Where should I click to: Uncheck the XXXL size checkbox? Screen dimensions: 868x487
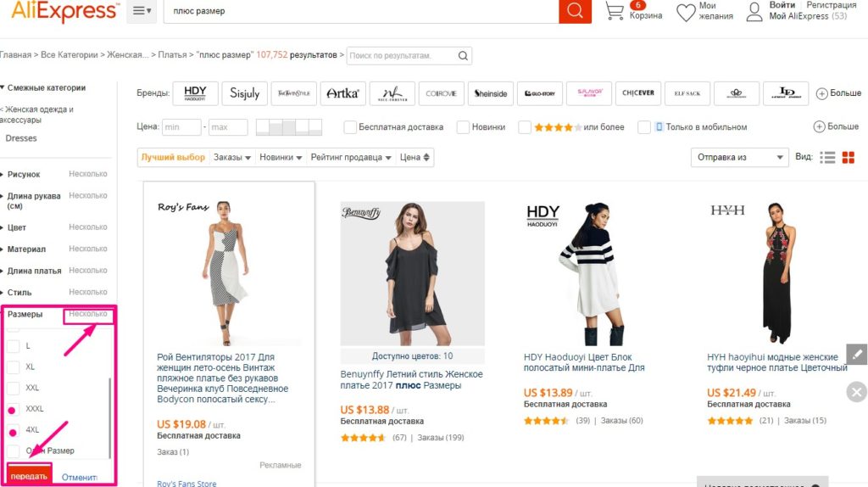(x=13, y=410)
